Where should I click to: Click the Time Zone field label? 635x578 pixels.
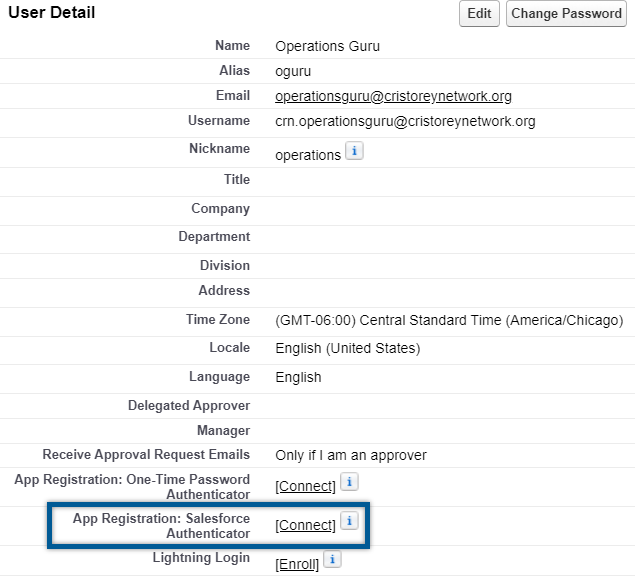[218, 319]
